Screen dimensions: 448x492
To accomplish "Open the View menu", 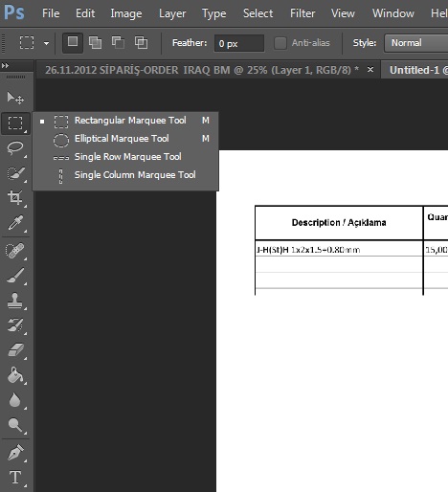I will (x=343, y=13).
